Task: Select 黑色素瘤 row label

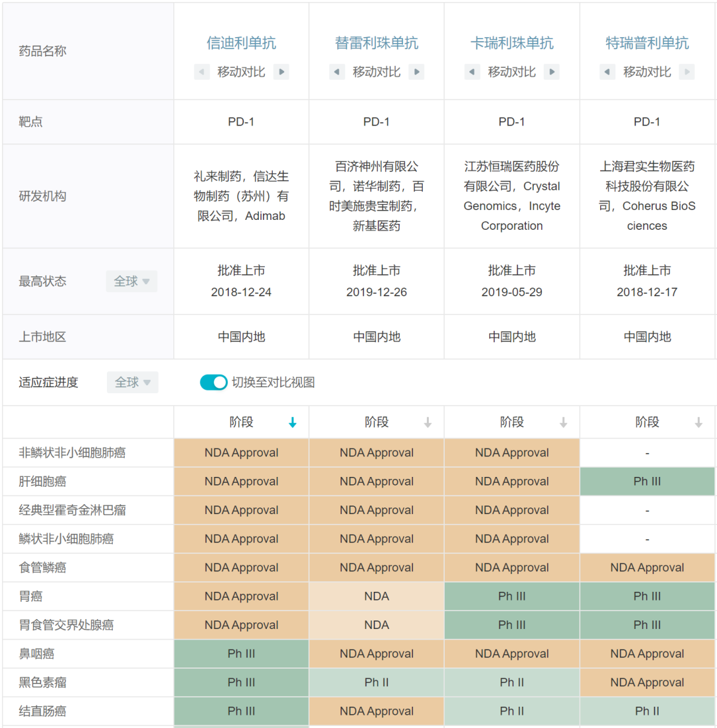Action: point(42,683)
